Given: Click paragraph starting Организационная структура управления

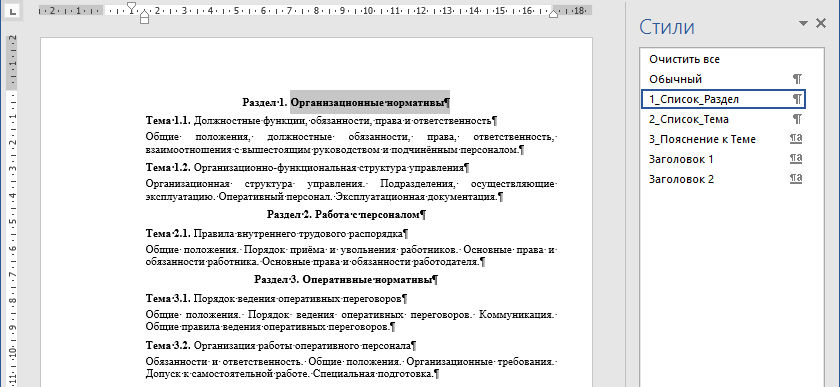Looking at the screenshot, I should [351, 190].
